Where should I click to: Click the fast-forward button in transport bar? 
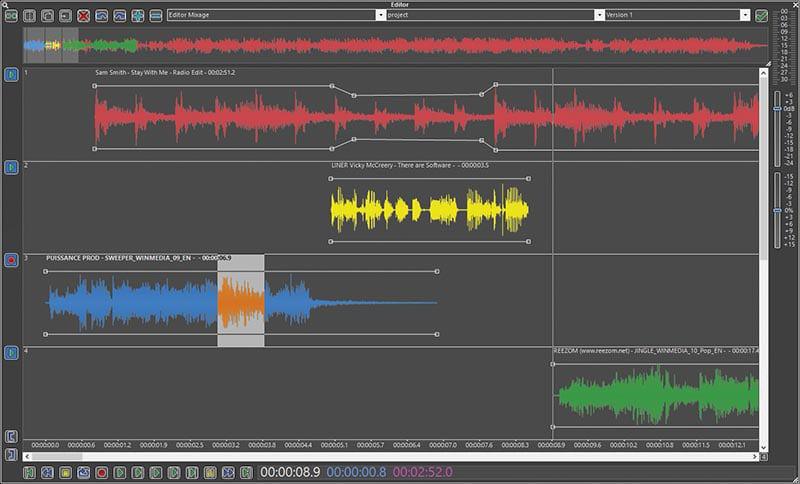[228, 471]
